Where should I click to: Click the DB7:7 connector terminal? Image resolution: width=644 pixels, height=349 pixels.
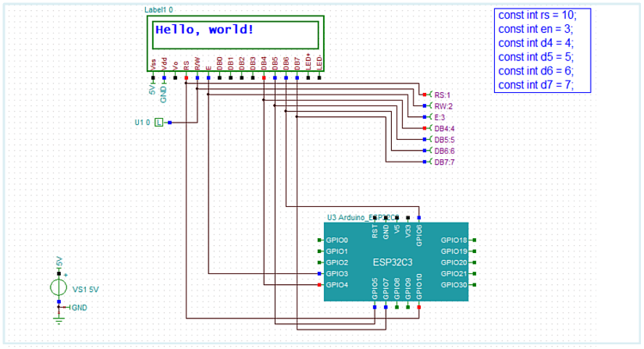click(425, 162)
